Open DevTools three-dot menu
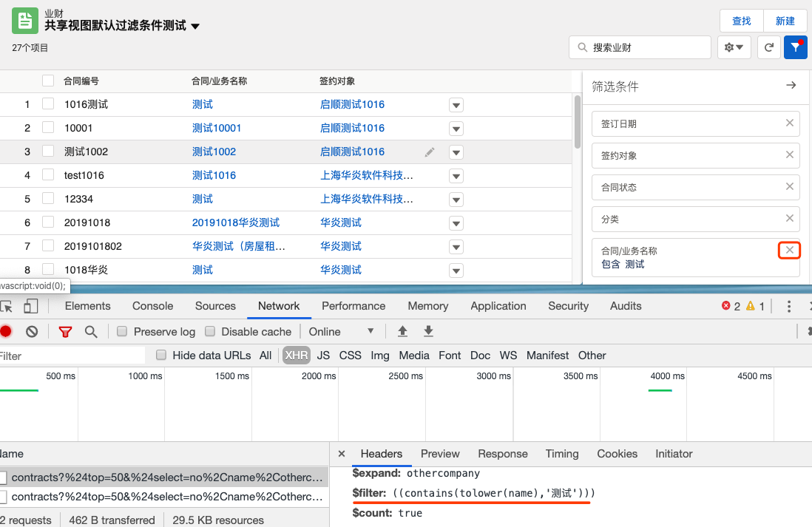 (x=788, y=306)
